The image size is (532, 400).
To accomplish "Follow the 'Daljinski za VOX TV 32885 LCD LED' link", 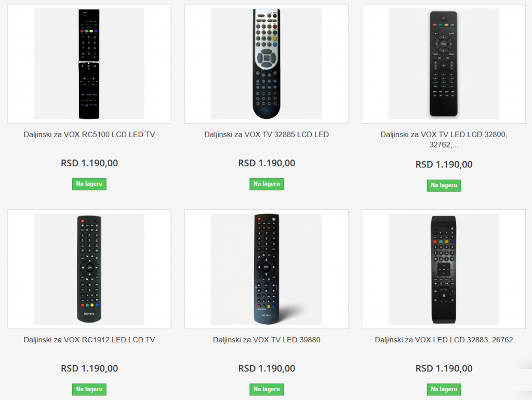I will click(x=266, y=135).
